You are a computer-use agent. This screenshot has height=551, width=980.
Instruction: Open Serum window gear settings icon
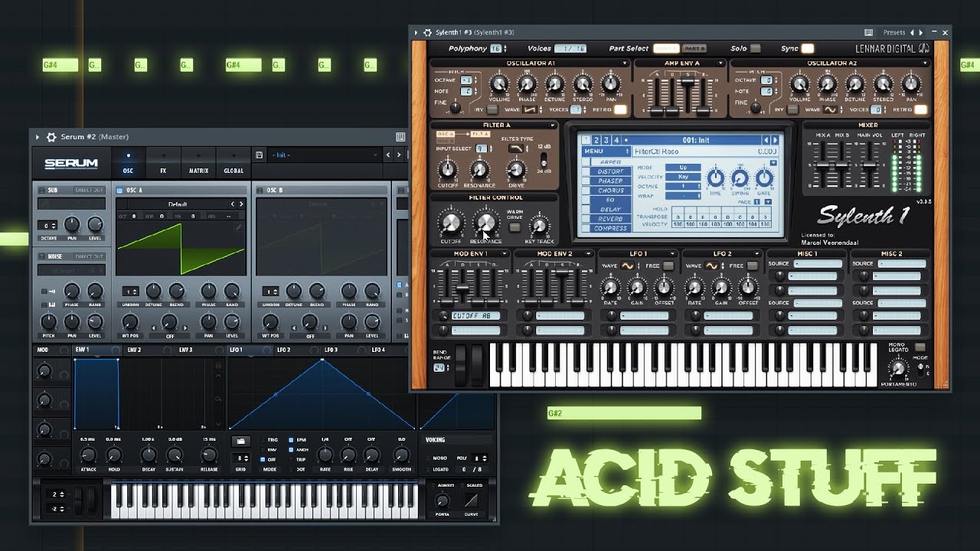tap(51, 137)
